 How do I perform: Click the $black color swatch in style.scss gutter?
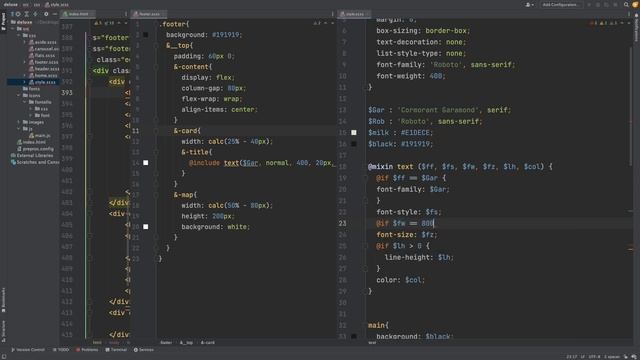(354, 144)
